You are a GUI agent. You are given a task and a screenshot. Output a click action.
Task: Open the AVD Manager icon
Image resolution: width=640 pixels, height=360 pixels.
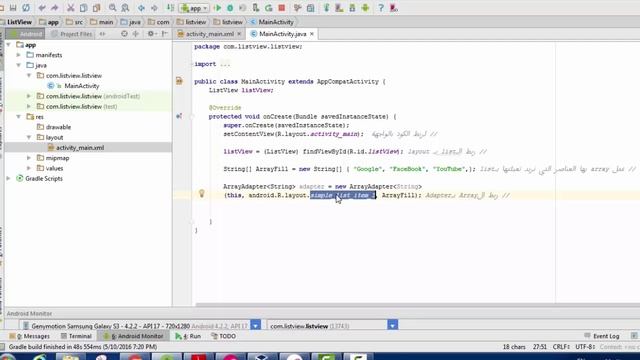click(339, 8)
